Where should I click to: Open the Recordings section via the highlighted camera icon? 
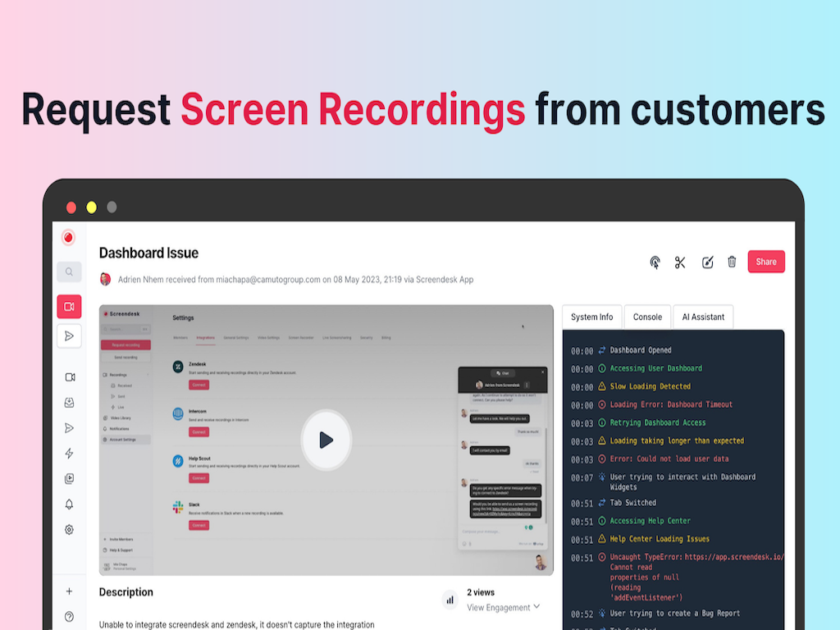69,306
